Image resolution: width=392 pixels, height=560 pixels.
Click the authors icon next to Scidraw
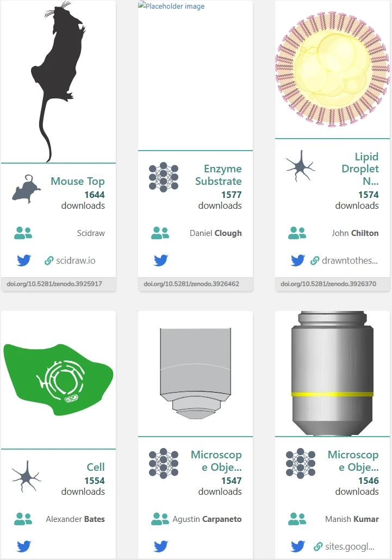pos(23,233)
